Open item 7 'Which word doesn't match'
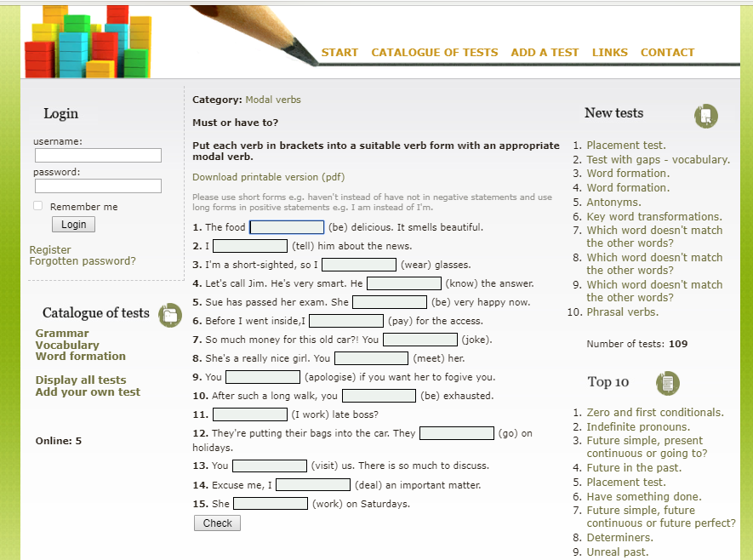Screen dimensions: 753x560 (654, 237)
